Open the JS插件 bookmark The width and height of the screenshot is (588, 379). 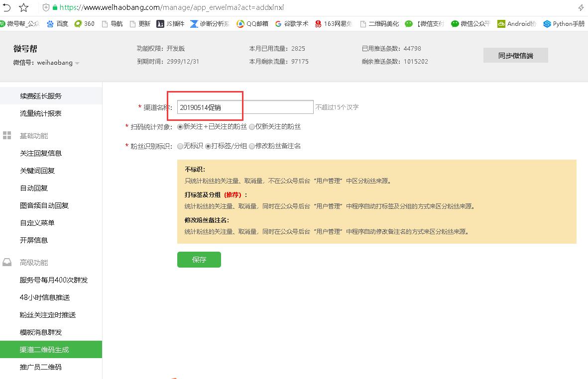171,23
